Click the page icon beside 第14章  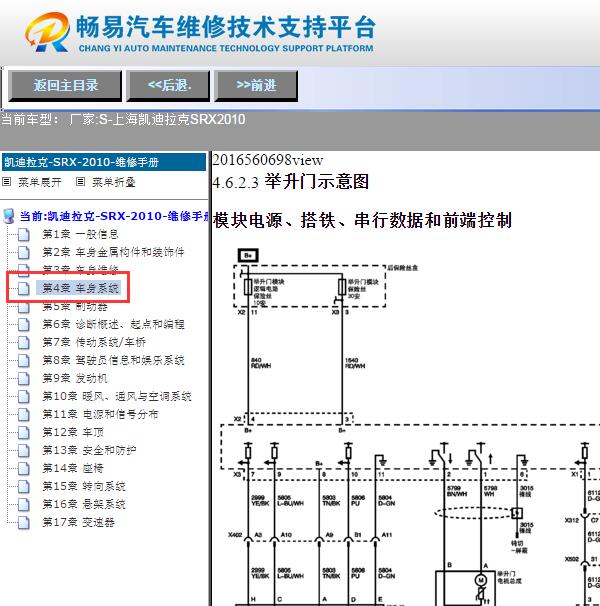[x=24, y=468]
